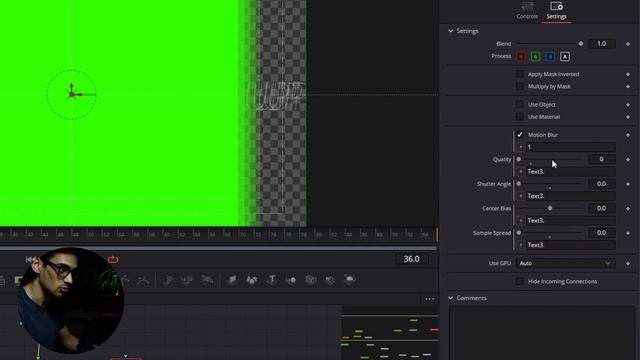
Task: Click keyframe diamond for Use GPU
Action: tap(628, 264)
